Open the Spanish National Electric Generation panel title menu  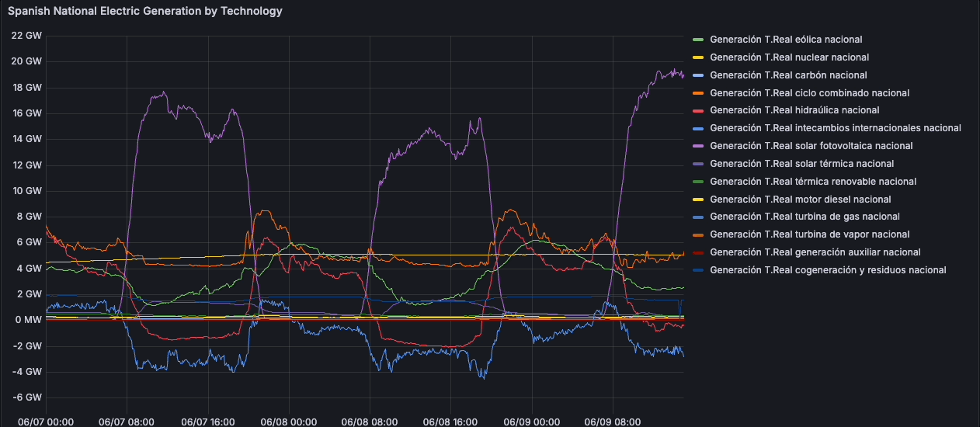click(x=145, y=12)
